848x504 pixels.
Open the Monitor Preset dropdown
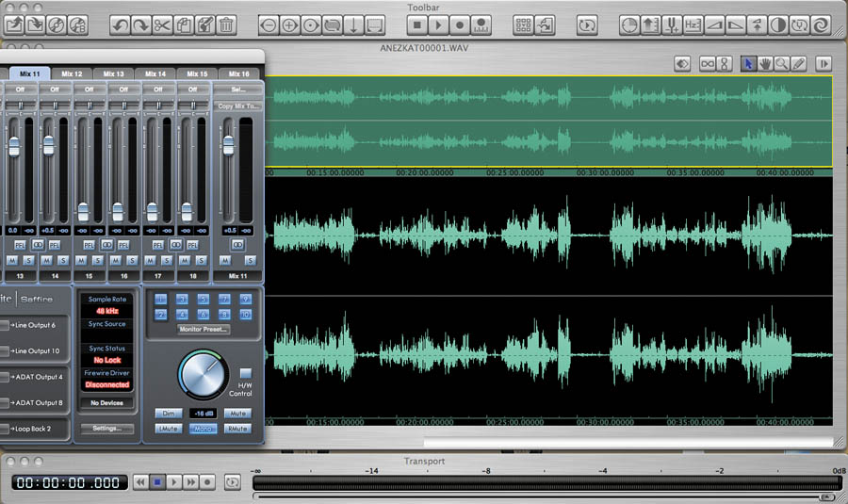tap(203, 330)
